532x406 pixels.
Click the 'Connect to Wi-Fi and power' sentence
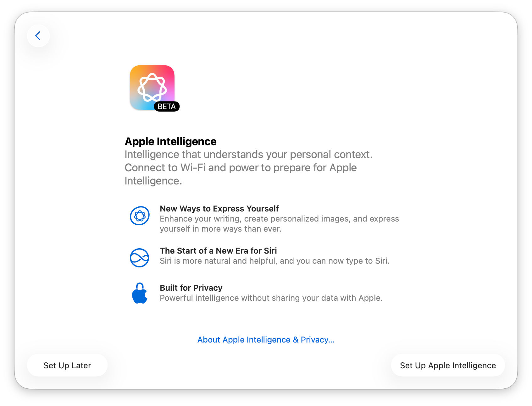pyautogui.click(x=241, y=168)
